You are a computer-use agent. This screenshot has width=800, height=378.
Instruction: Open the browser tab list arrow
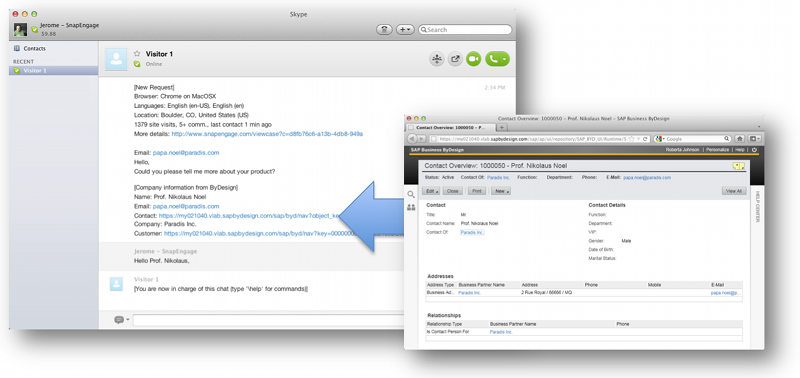[759, 127]
